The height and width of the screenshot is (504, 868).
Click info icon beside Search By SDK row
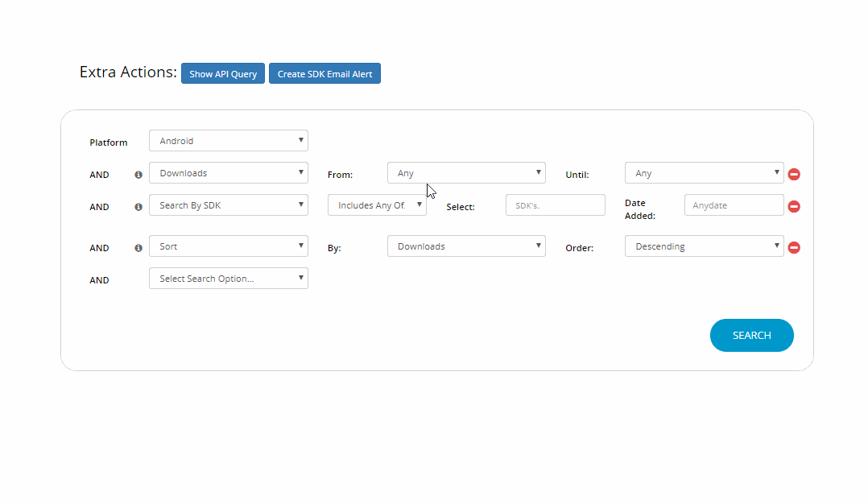click(138, 207)
